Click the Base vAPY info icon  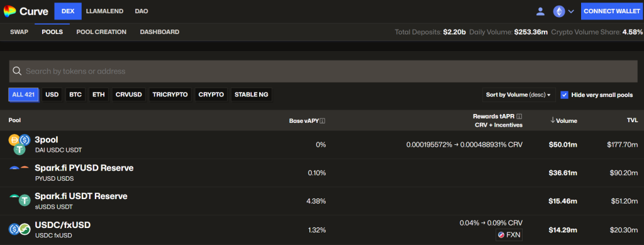pyautogui.click(x=323, y=121)
